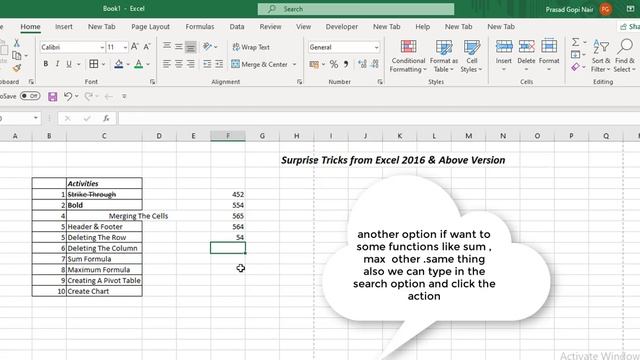Open Cell Styles gallery

[x=471, y=56]
